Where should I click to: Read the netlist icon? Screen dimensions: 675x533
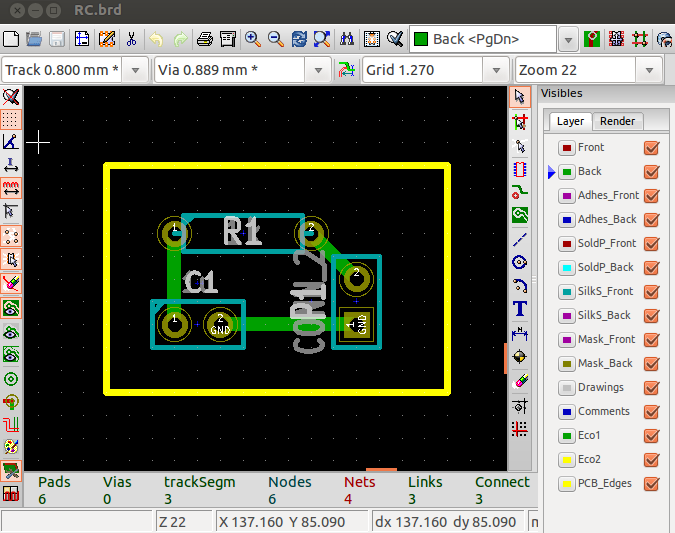pyautogui.click(x=372, y=39)
